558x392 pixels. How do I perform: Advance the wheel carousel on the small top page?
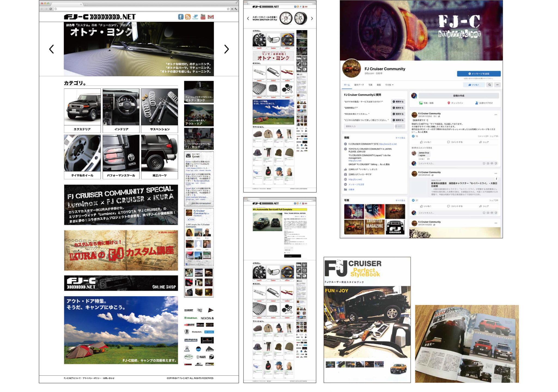[x=312, y=19]
